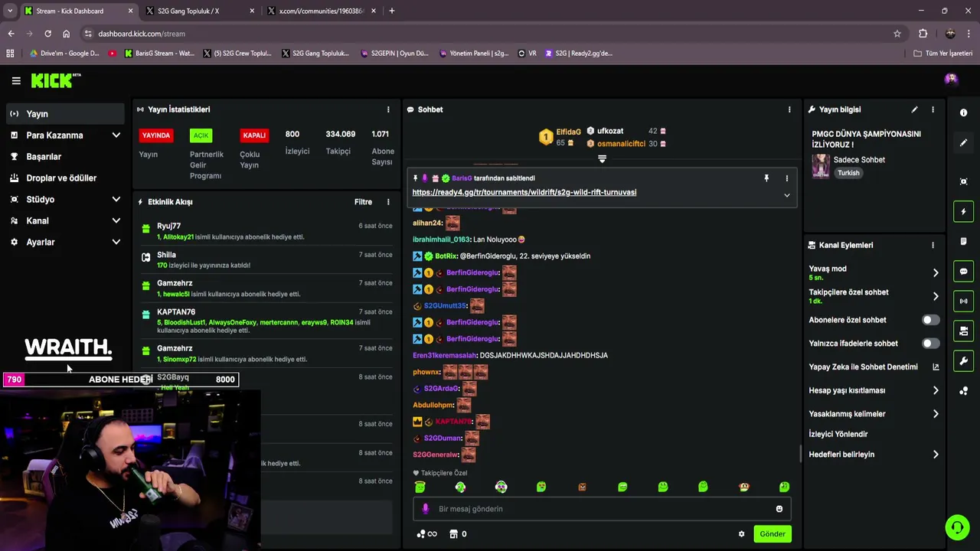
Task: Click the three-dots cluster icon in right sidebar
Action: tap(963, 391)
